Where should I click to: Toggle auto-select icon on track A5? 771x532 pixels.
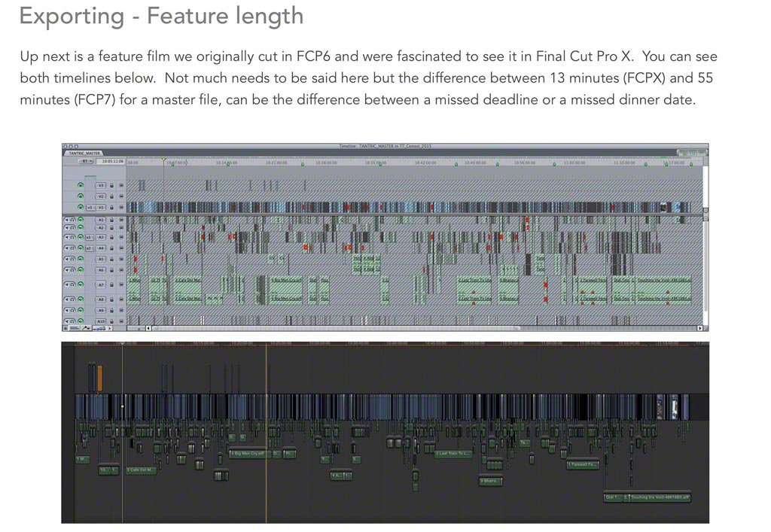[121, 259]
